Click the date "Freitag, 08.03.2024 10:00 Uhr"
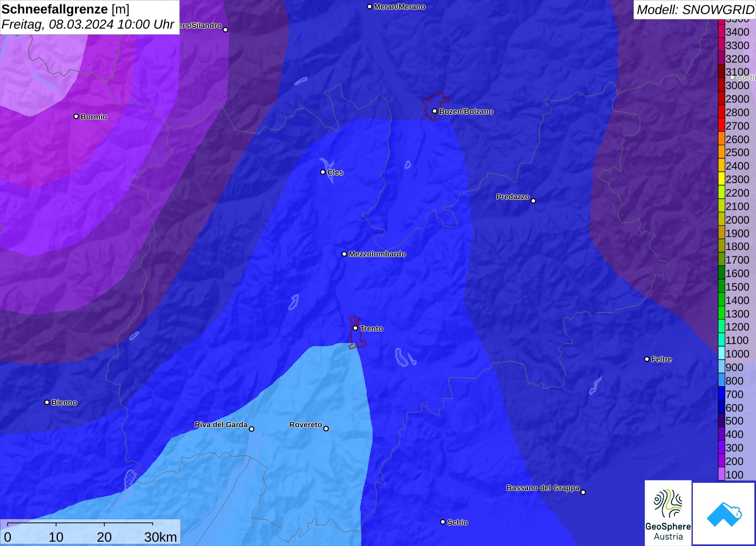 point(88,24)
